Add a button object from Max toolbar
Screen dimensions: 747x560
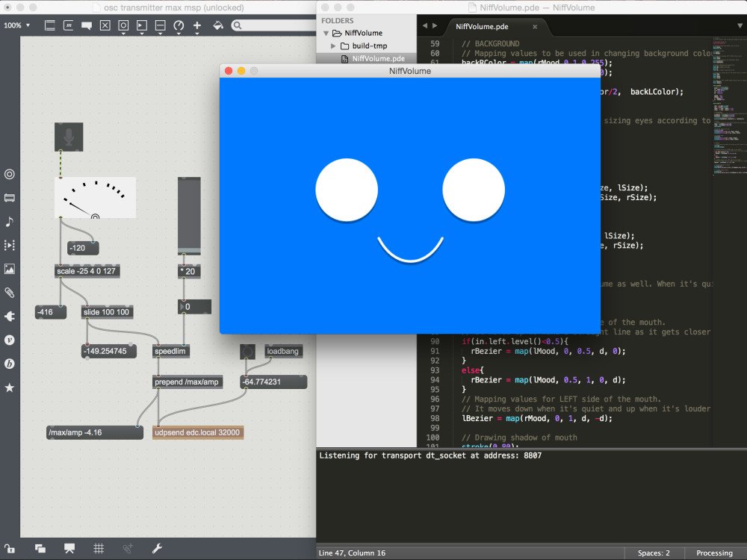[123, 25]
